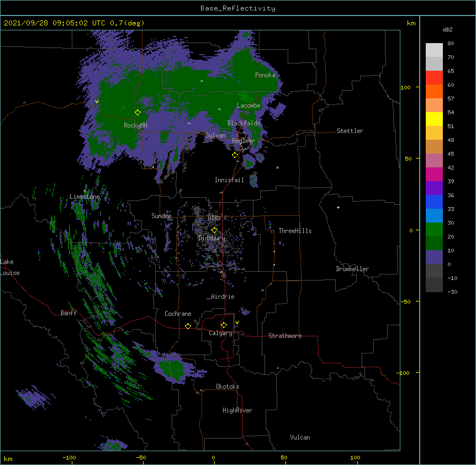Click the Strathmore city label
Image resolution: width=476 pixels, height=465 pixels.
[285, 336]
